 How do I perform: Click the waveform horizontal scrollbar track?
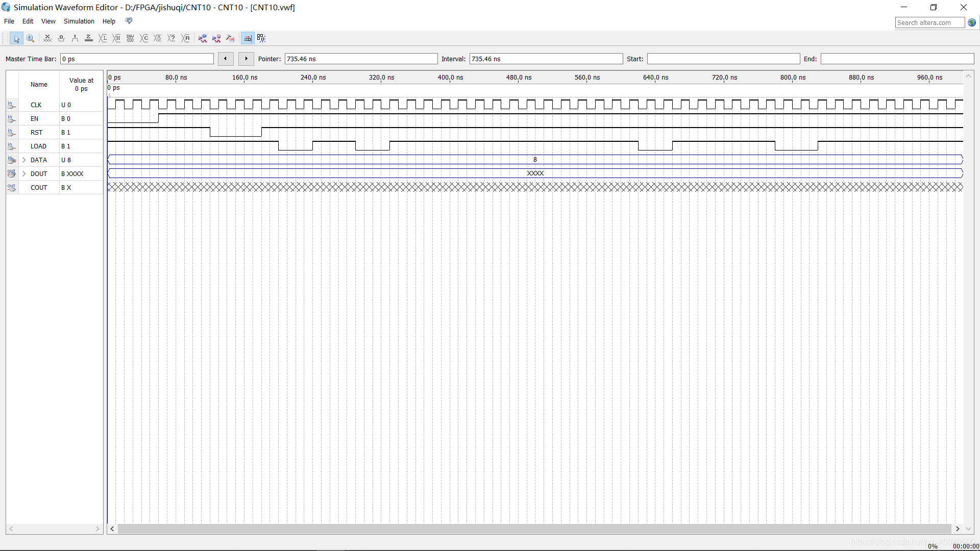[x=534, y=529]
